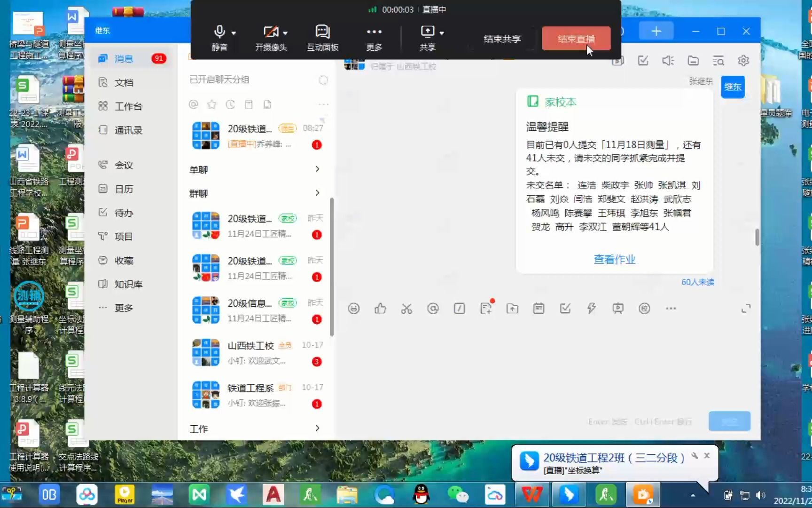
Task: Click End Live (结束直播) red button
Action: (x=576, y=39)
